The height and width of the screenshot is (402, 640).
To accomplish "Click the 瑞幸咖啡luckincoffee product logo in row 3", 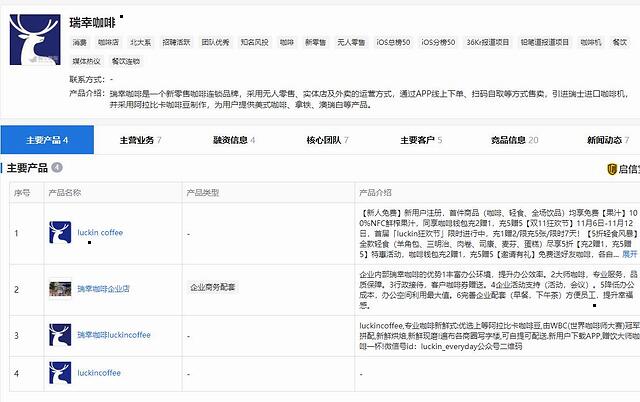I will (x=60, y=335).
